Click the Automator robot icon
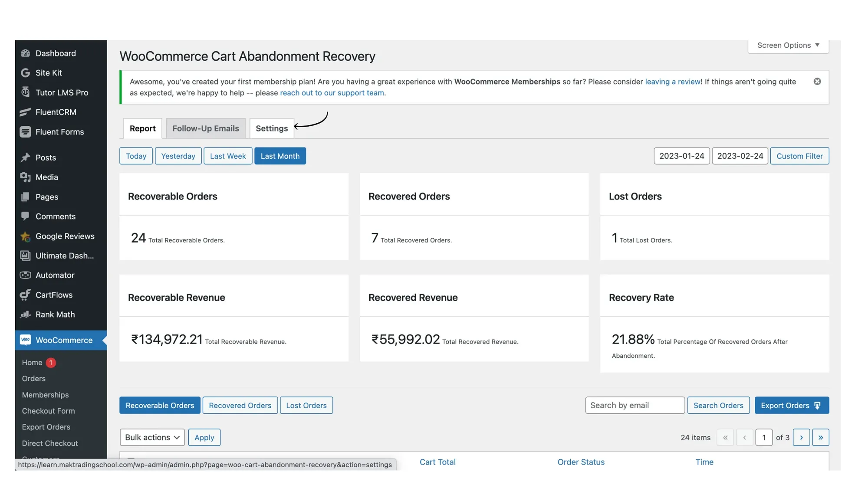868x488 pixels. pyautogui.click(x=25, y=275)
